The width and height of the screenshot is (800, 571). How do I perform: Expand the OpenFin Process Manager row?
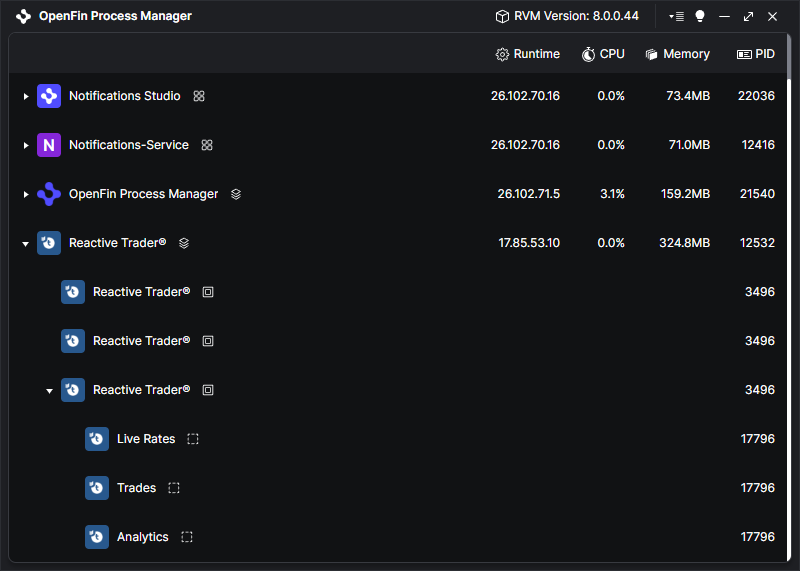26,194
